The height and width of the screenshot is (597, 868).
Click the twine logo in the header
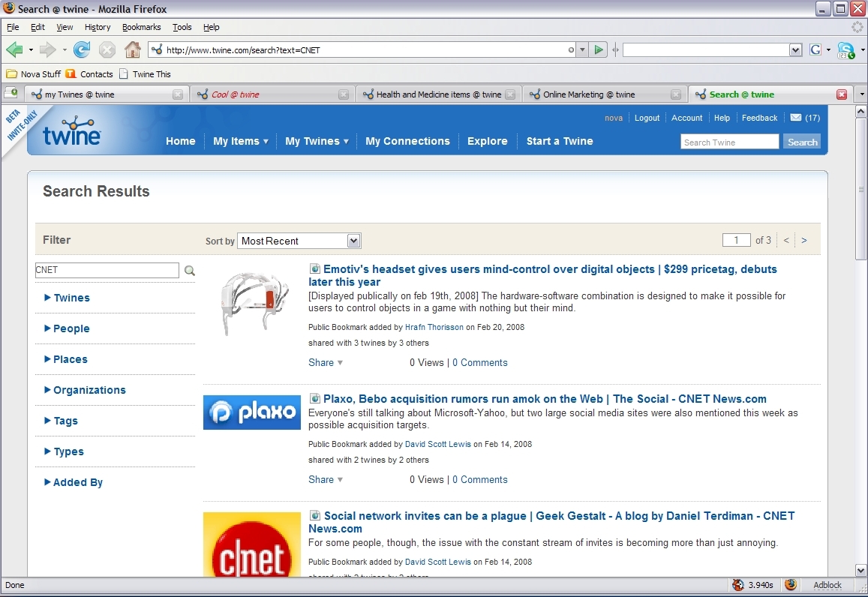tap(71, 132)
